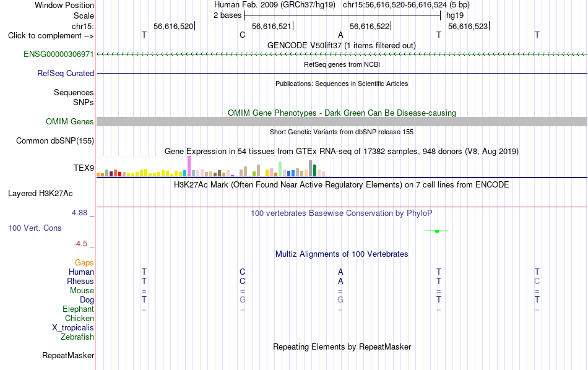Click the OMIM Genes track label

click(x=69, y=121)
